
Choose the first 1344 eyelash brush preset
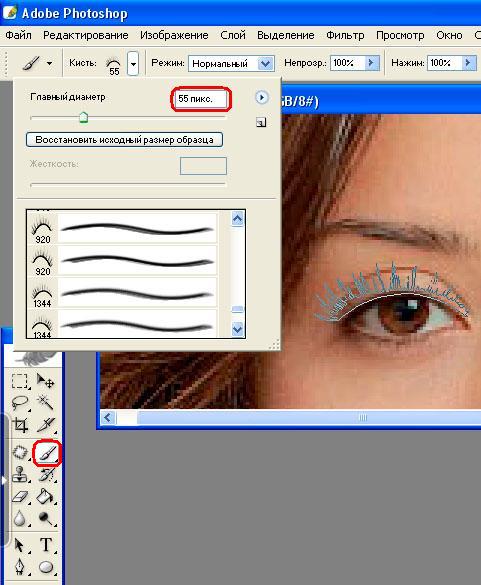pos(122,293)
